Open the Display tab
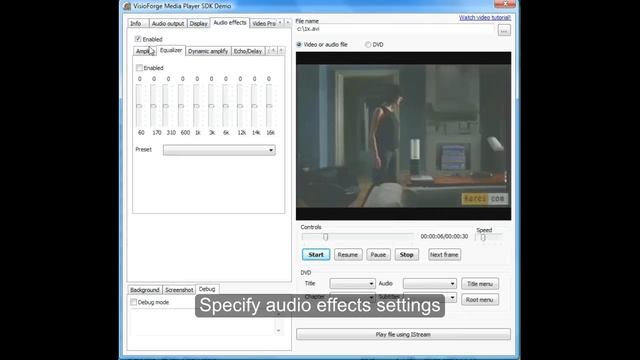 198,24
